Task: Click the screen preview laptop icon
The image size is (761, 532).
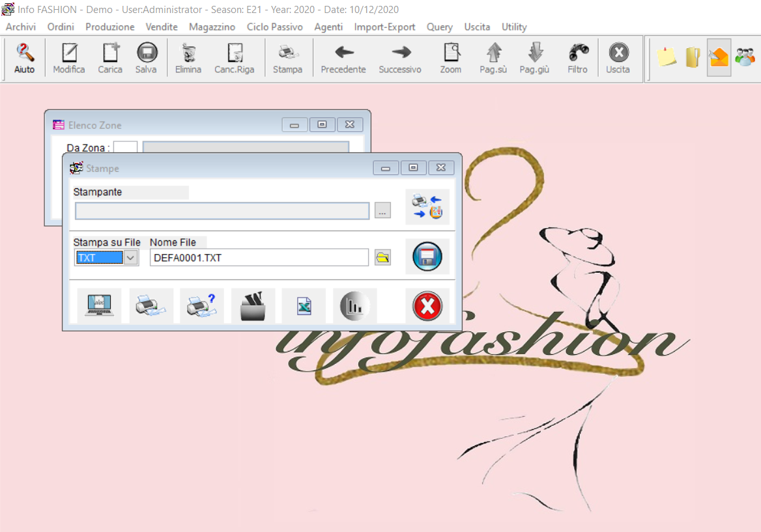Action: click(99, 305)
